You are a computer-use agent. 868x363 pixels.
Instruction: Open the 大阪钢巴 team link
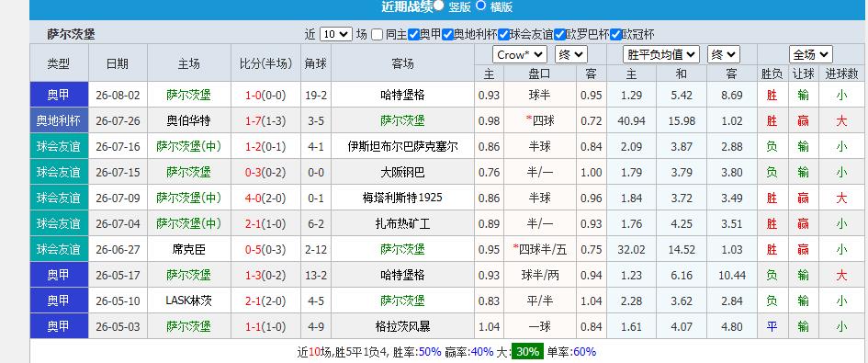(x=403, y=173)
